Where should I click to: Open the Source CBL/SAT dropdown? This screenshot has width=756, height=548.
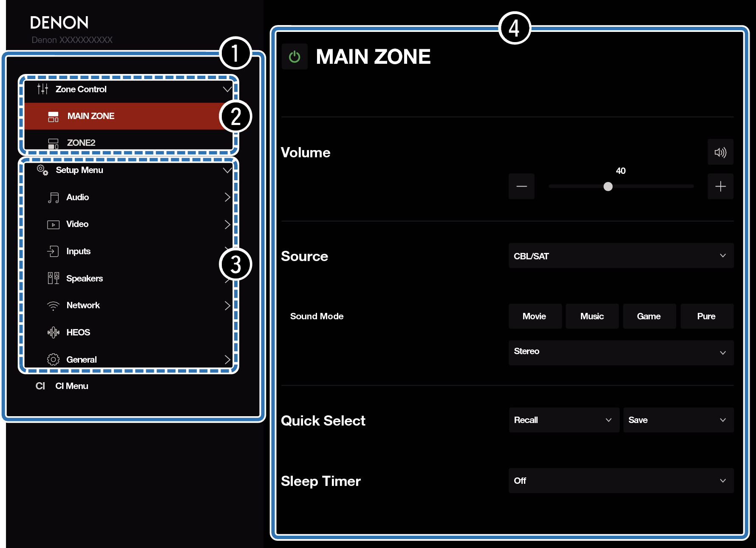click(x=621, y=256)
